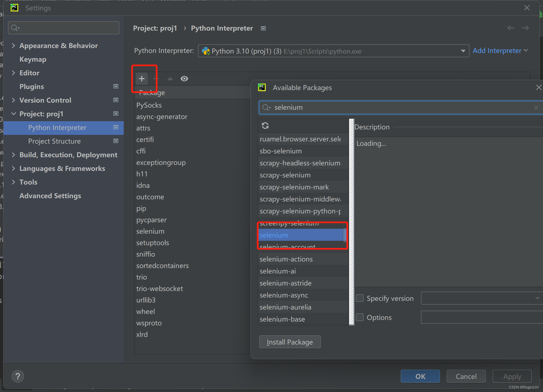Click the upgrade package arrow icon
The width and height of the screenshot is (543, 392).
point(170,79)
